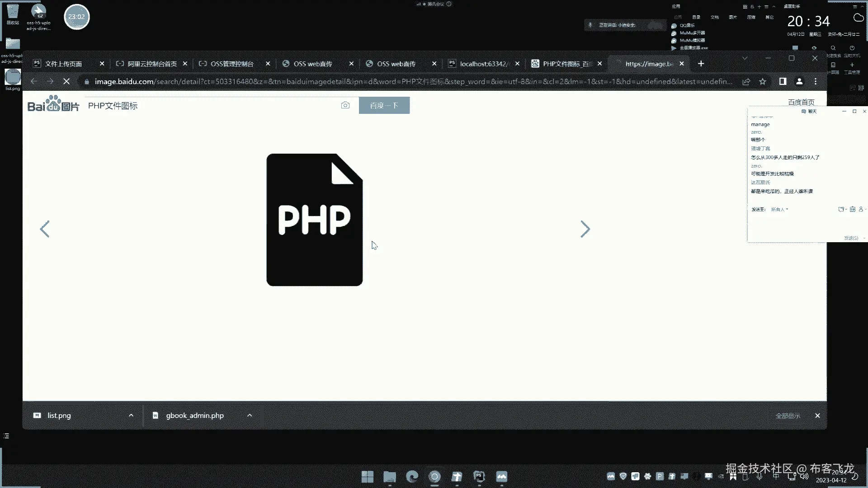Open the tab search dropdown arrow
The image size is (868, 488).
point(745,58)
